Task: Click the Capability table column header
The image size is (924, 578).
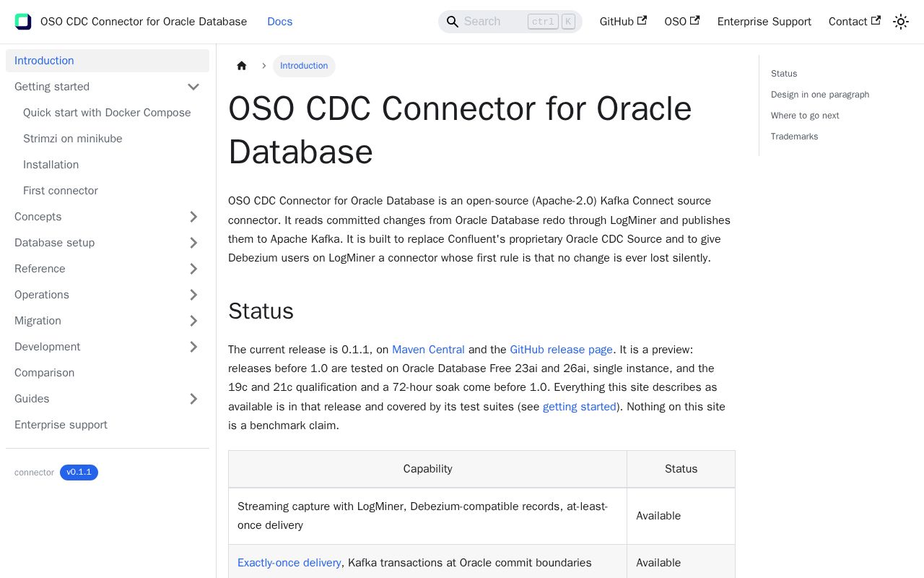Action: (428, 469)
